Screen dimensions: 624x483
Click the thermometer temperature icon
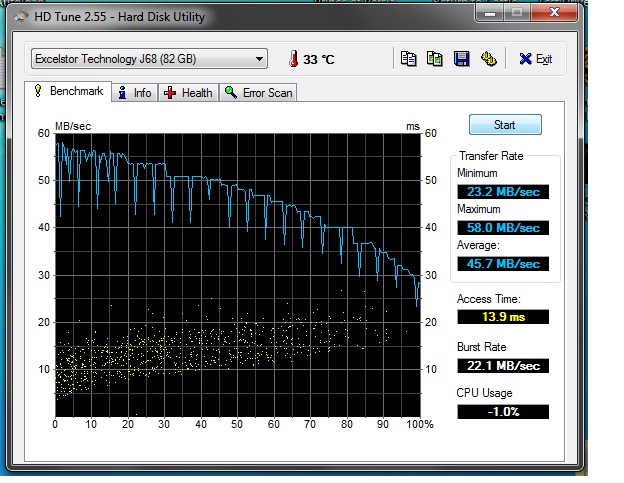[294, 59]
